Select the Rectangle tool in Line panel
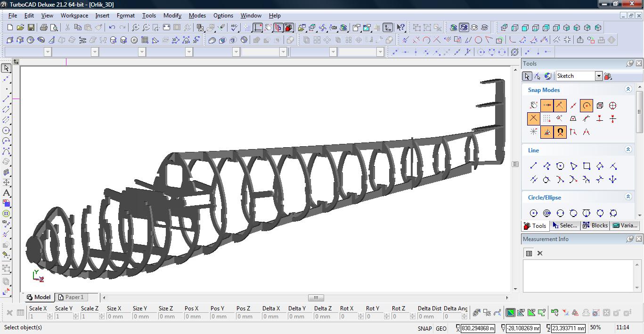644x334 pixels. [587, 166]
